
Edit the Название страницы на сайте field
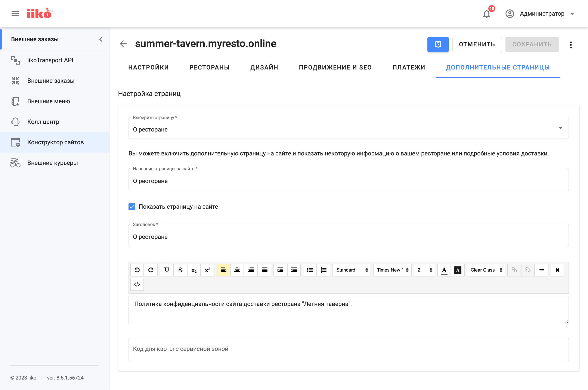coord(349,180)
